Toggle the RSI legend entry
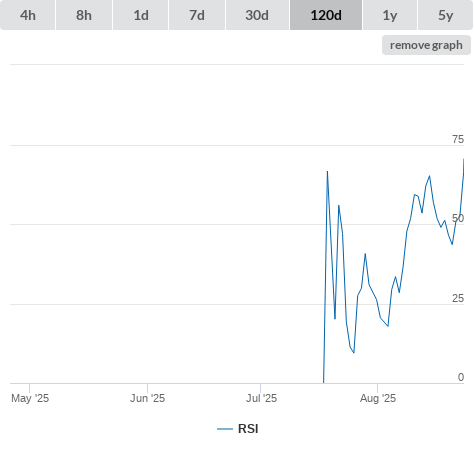The width and height of the screenshot is (474, 455). 238,429
